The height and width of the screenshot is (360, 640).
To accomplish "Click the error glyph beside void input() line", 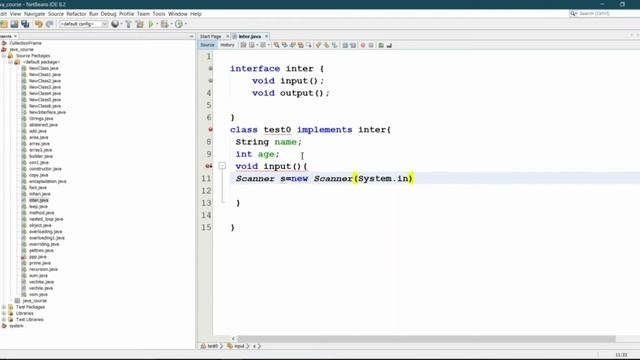I will pos(208,166).
